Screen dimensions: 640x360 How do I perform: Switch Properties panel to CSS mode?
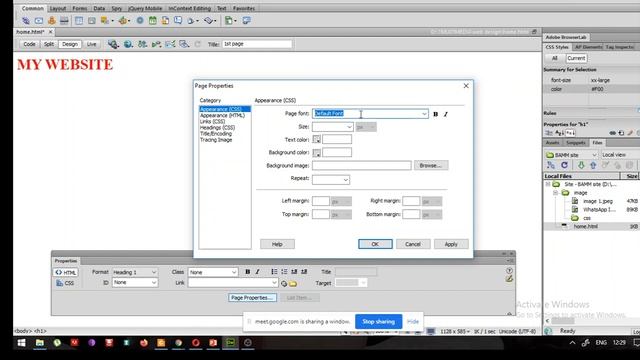tap(65, 283)
